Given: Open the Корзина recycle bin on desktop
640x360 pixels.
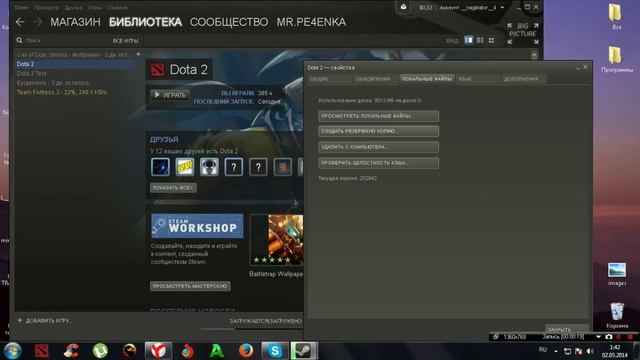Looking at the screenshot, I should pyautogui.click(x=617, y=315).
